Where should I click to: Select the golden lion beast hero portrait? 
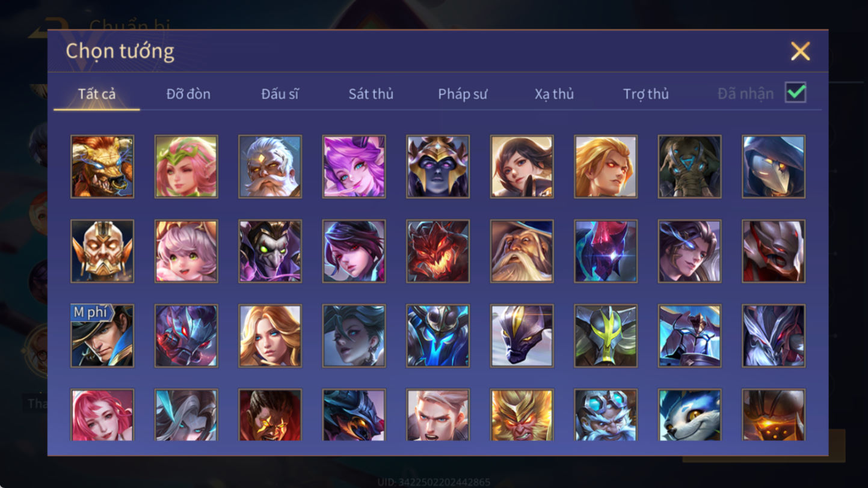pyautogui.click(x=102, y=166)
